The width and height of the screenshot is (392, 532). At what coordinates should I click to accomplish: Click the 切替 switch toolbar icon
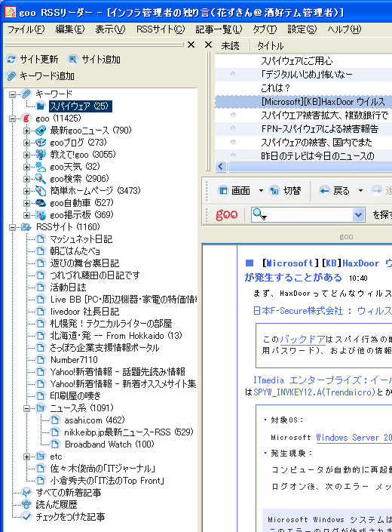274,191
